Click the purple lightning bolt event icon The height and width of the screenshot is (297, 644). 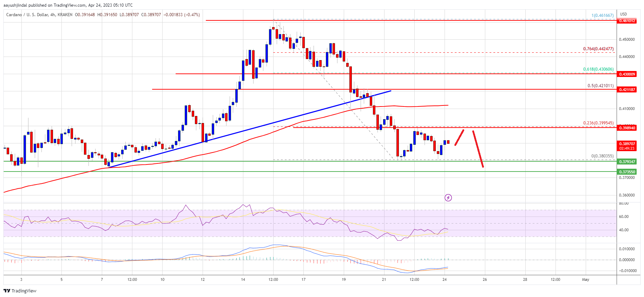pyautogui.click(x=448, y=198)
